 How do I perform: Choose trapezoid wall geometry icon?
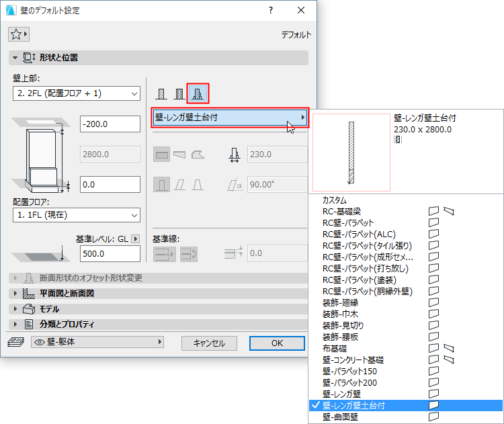(179, 155)
